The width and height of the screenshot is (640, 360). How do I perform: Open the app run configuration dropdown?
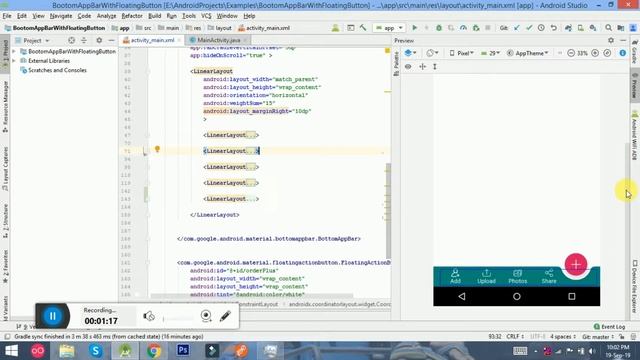[389, 28]
